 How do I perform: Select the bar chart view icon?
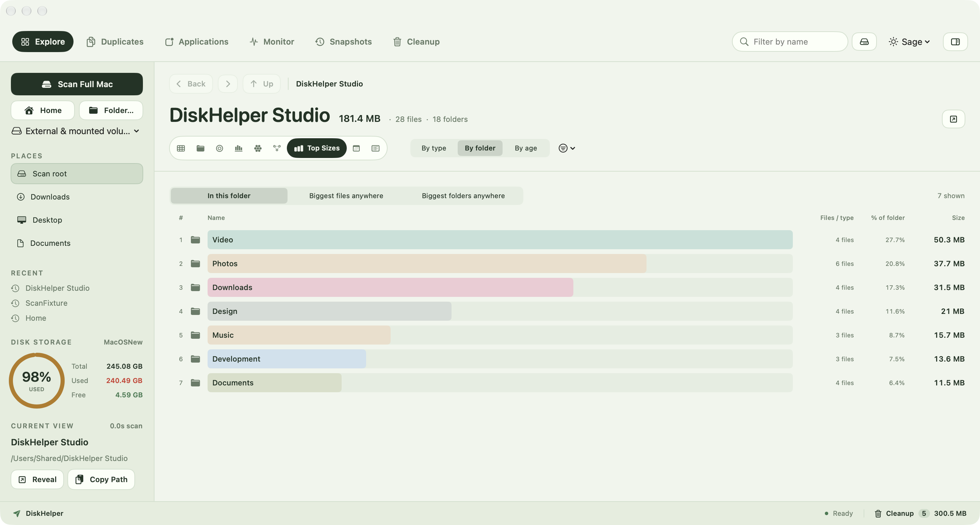[239, 148]
